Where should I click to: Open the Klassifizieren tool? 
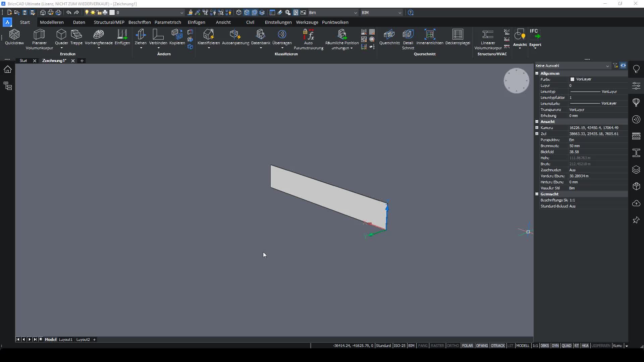pos(209,37)
